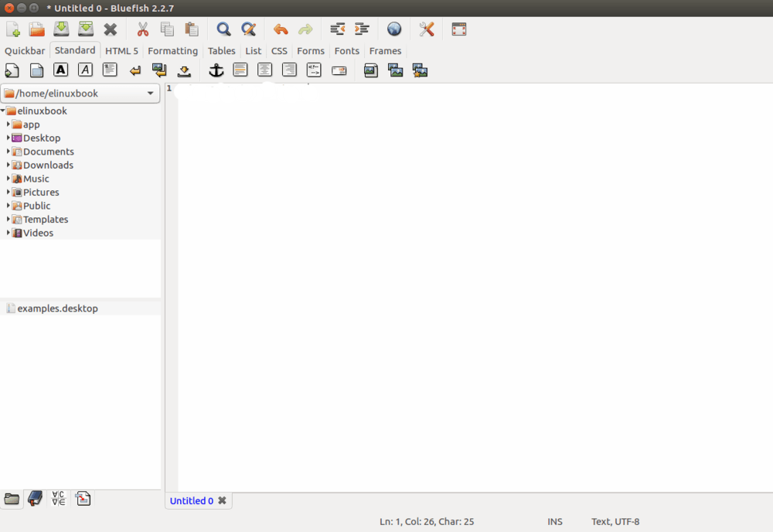Expand the Music folder
This screenshot has width=773, height=532.
[x=8, y=179]
